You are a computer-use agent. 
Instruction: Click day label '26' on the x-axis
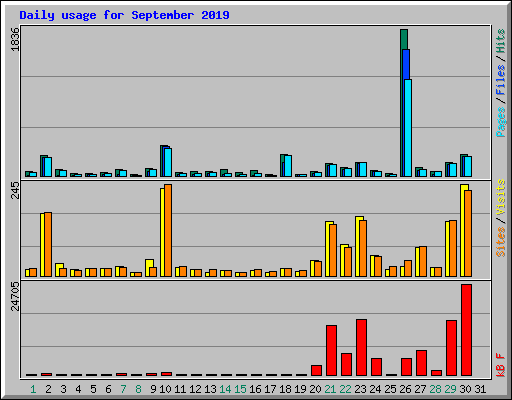coord(405,389)
